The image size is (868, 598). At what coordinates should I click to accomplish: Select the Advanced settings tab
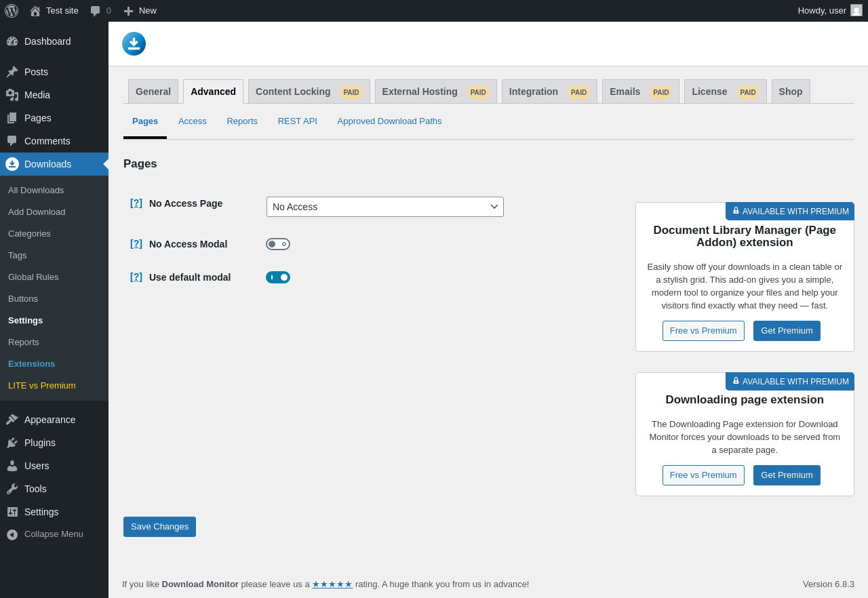pos(213,92)
